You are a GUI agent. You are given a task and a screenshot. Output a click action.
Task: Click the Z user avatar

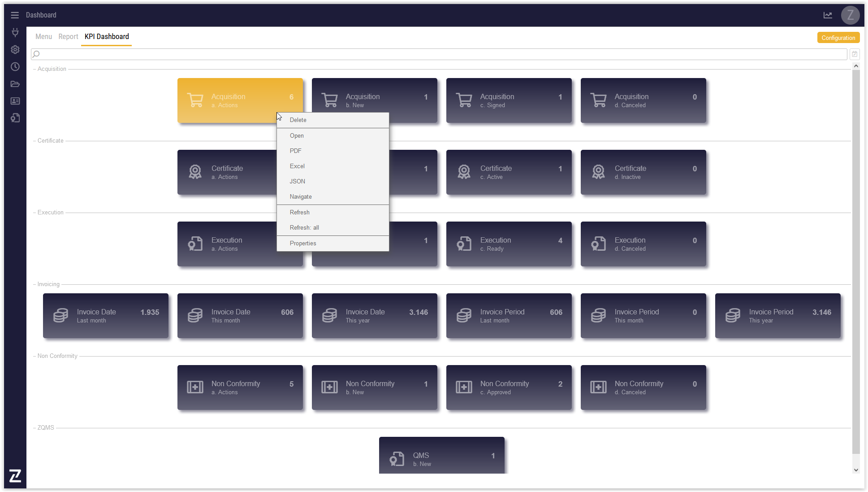[850, 15]
